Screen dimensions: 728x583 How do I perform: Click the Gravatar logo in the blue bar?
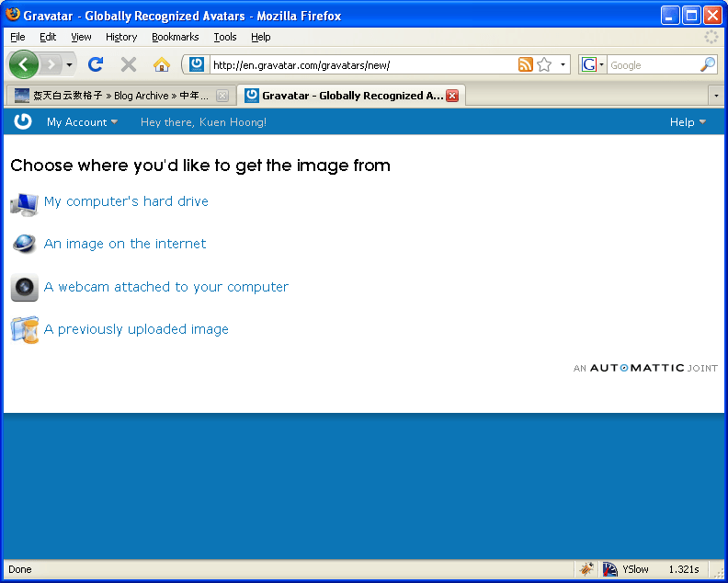coord(23,121)
